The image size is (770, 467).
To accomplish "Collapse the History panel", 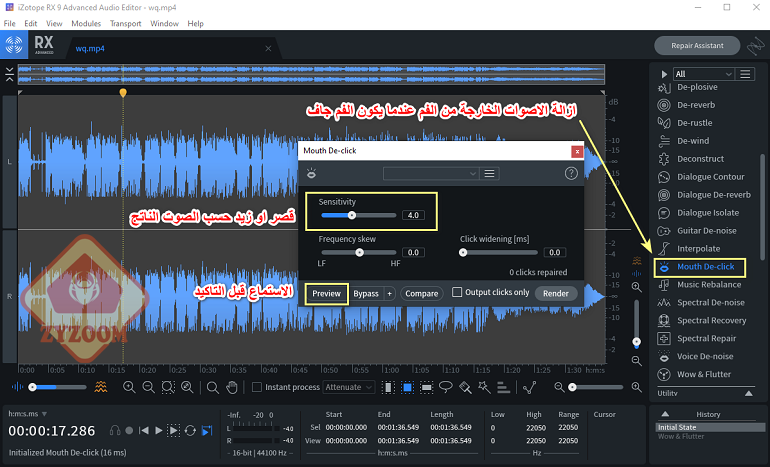I will 664,414.
